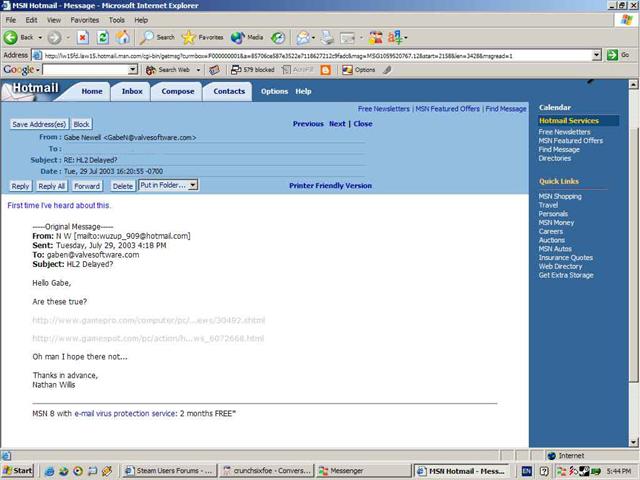Click the Reply All button

[x=51, y=186]
